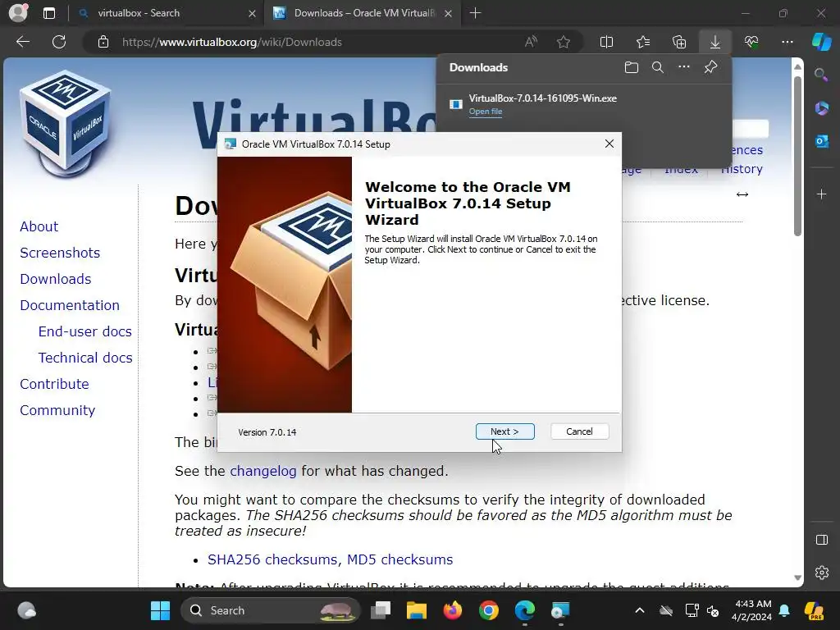Click the browser Downloads toolbar icon
The height and width of the screenshot is (630, 840).
(x=715, y=42)
